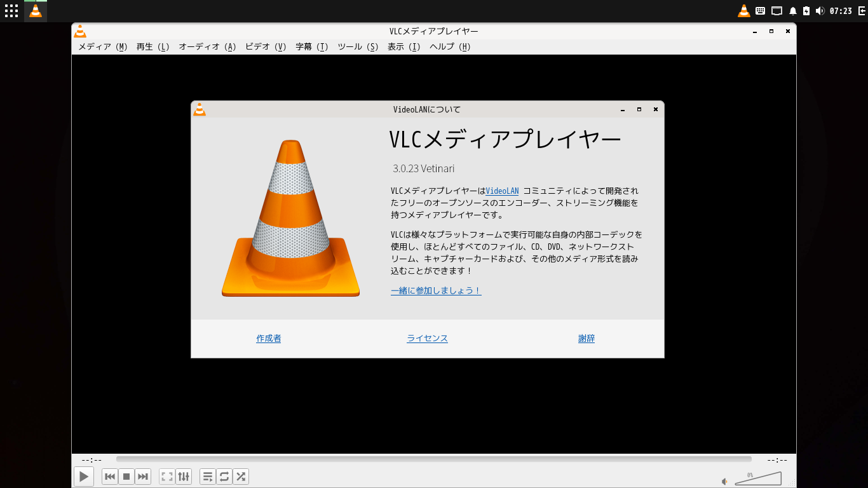The width and height of the screenshot is (868, 488).
Task: Click the large VLCメディアプレイヤー heading
Action: click(x=505, y=140)
